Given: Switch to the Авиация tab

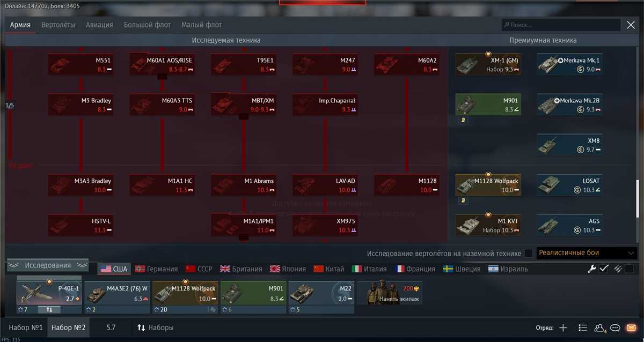Looking at the screenshot, I should [x=99, y=25].
